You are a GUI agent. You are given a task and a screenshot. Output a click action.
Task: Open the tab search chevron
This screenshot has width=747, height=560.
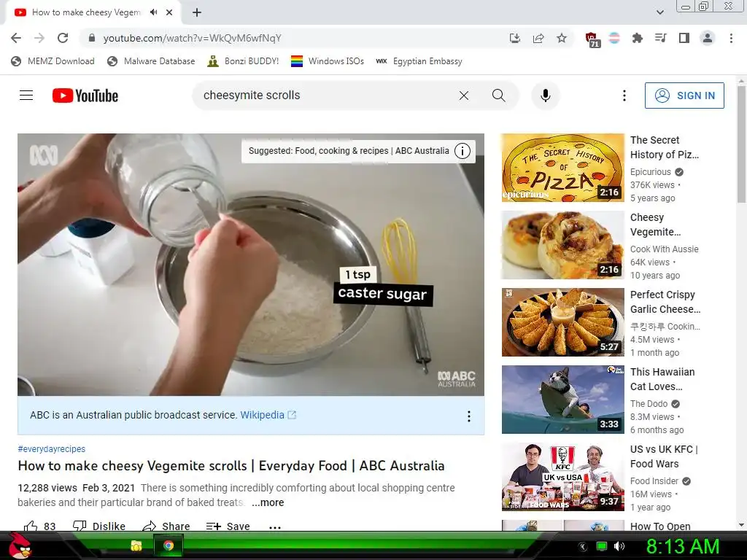tap(659, 12)
